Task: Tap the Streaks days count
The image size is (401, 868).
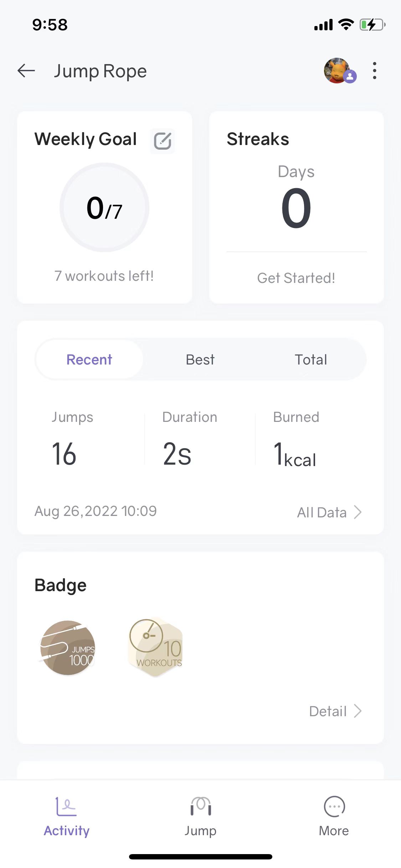Action: coord(296,208)
